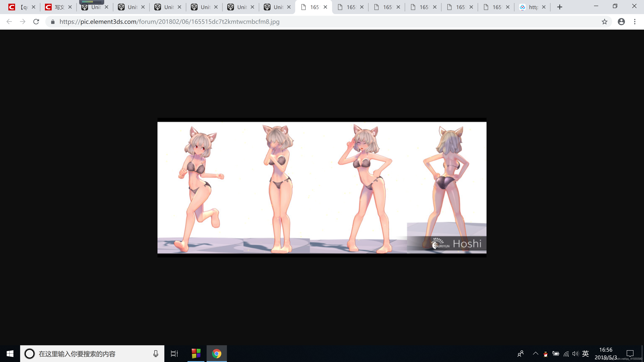This screenshot has width=644, height=362.
Task: Open the Chrome profile avatar menu
Action: coord(621,22)
